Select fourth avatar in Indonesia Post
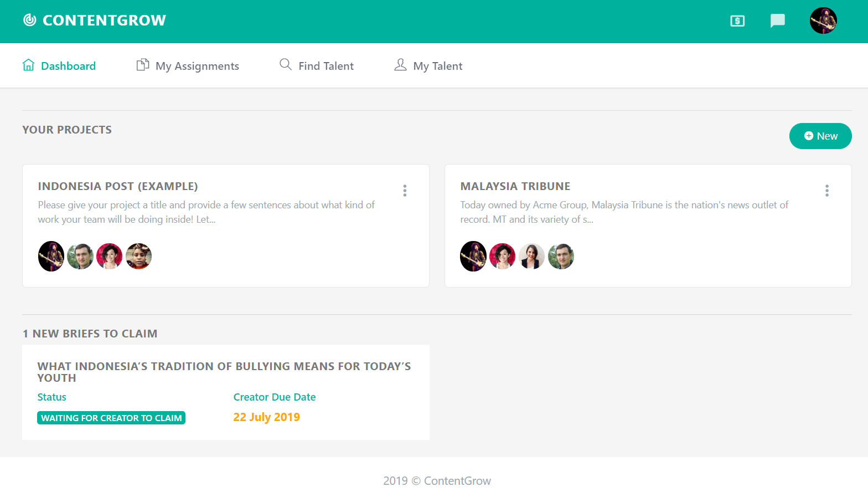The width and height of the screenshot is (868, 502). point(139,256)
